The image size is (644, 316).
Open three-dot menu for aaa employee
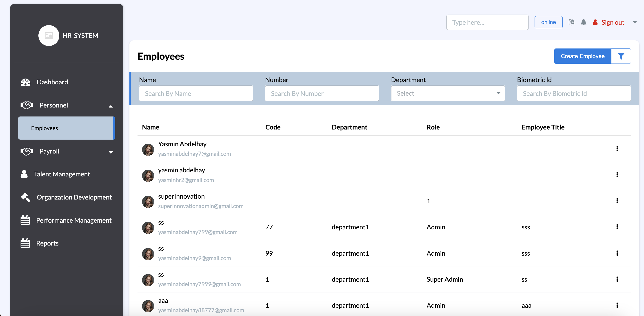coord(617,305)
